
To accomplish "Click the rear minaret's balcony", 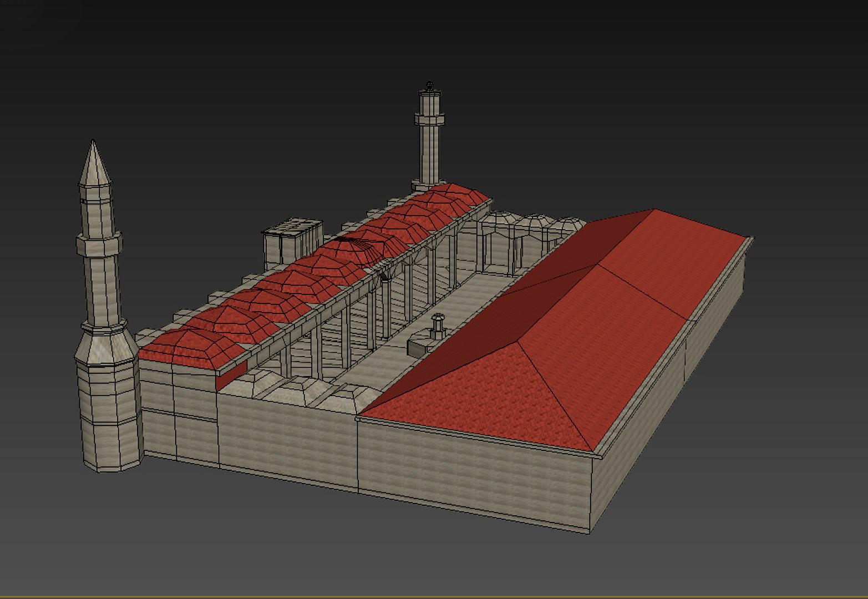I will pyautogui.click(x=429, y=118).
